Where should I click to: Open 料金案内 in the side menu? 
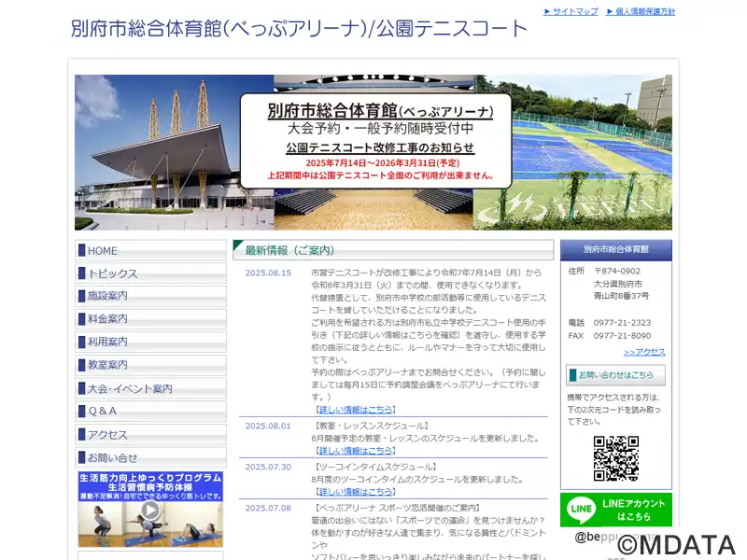pyautogui.click(x=150, y=318)
